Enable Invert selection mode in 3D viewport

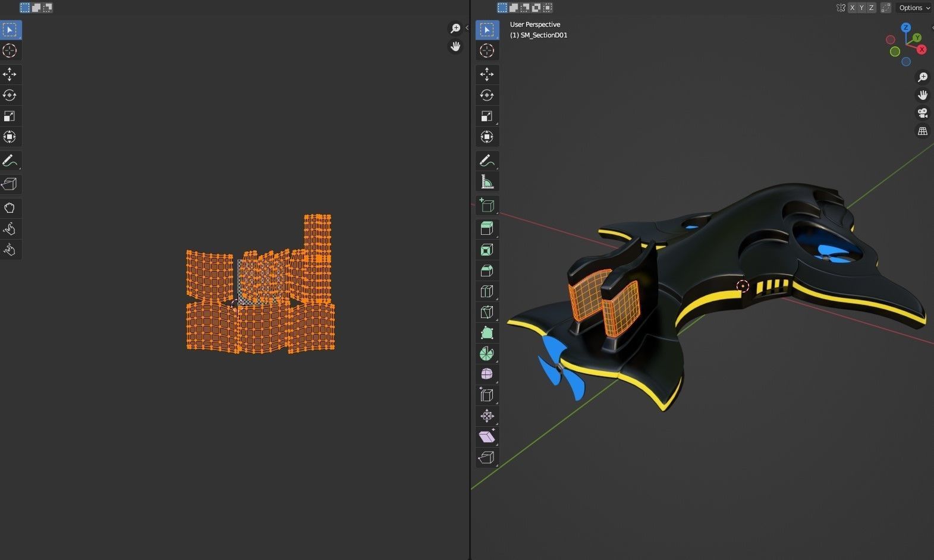tap(536, 8)
